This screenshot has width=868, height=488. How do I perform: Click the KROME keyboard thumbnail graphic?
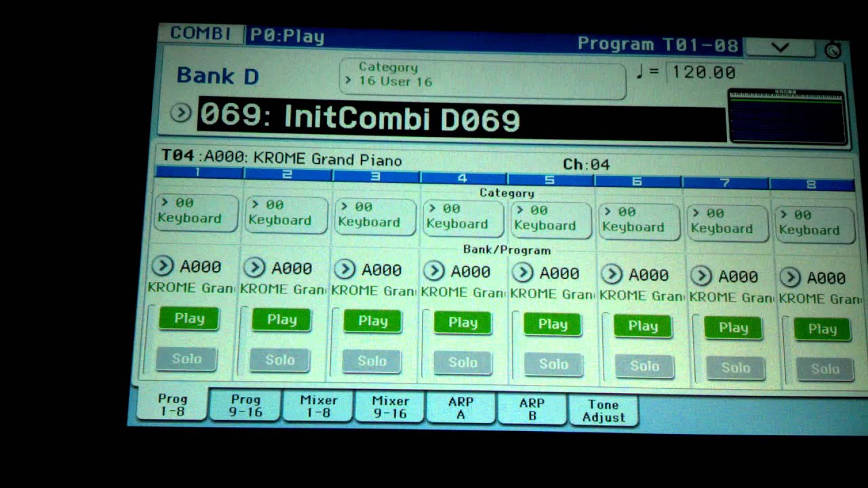pos(786,116)
